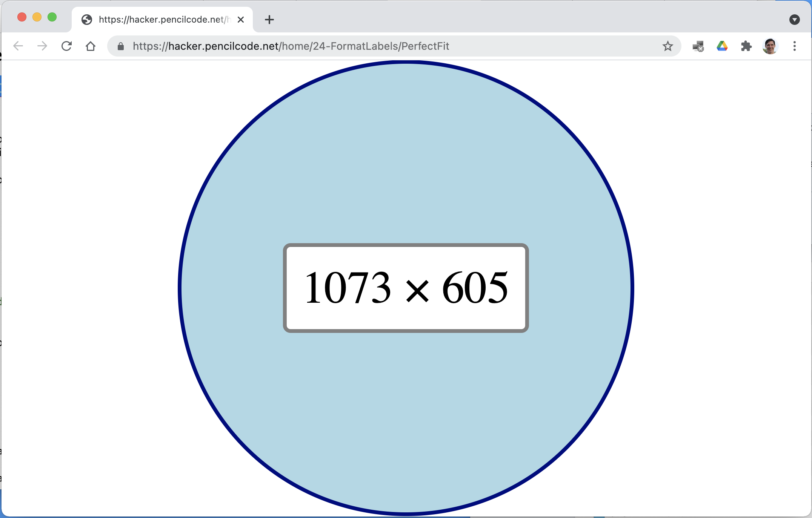Viewport: 812px width, 518px height.
Task: Click the 1073 × 605 label box
Action: tap(406, 288)
